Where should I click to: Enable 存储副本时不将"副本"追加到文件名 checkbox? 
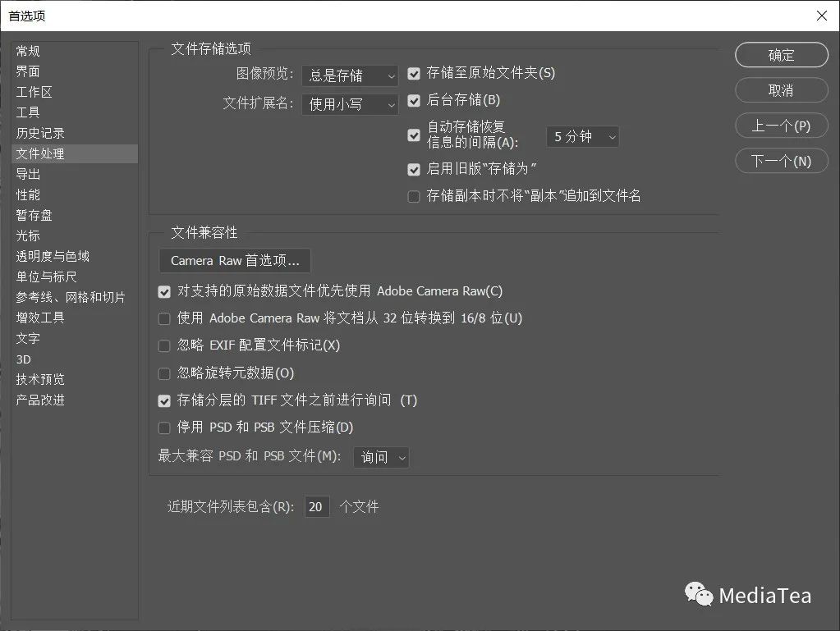[x=414, y=196]
